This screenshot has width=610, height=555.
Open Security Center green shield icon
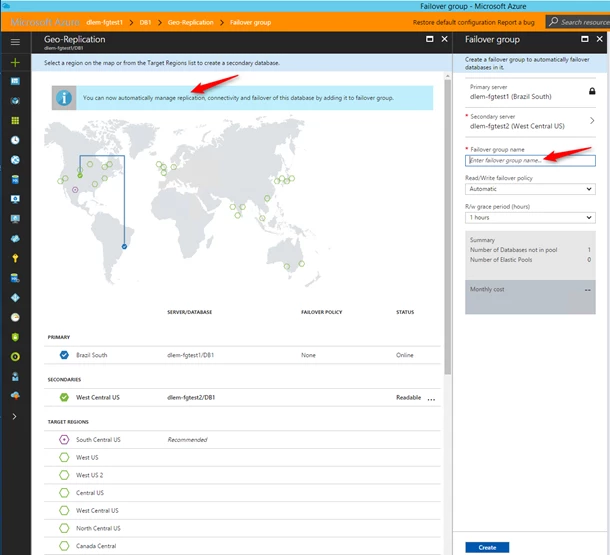15,337
